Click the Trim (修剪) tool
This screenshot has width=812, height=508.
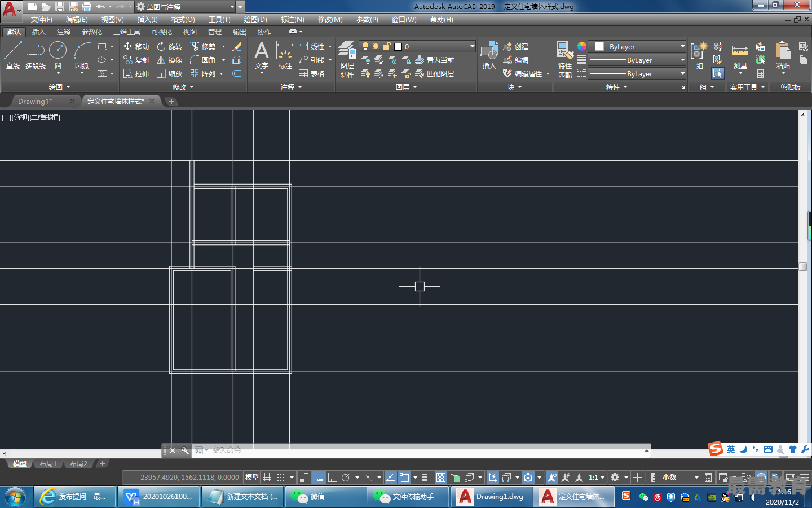(x=203, y=46)
